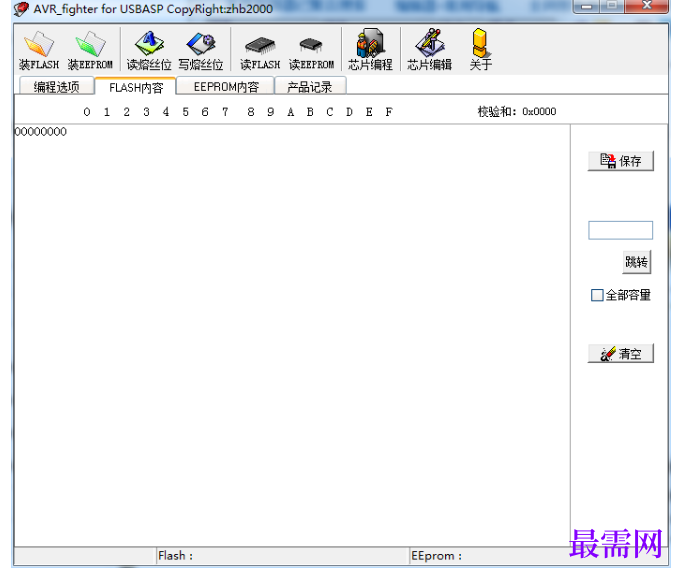This screenshot has width=681, height=575.
Task: Open the 芯片编辑 chip edit tool
Action: pos(429,50)
